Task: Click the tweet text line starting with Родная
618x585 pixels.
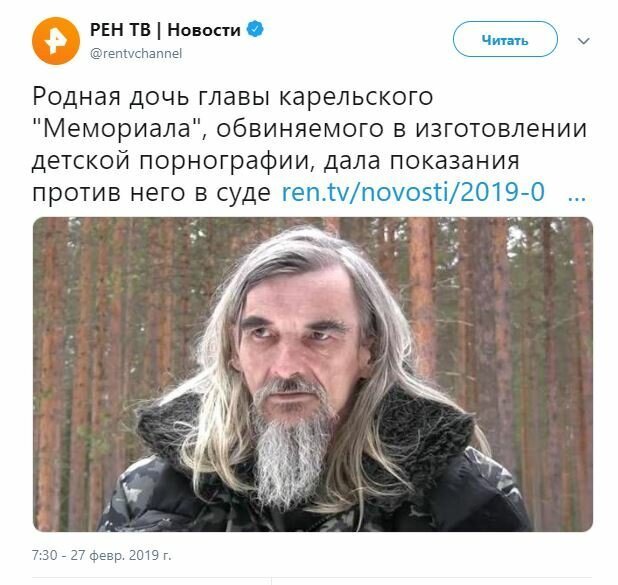Action: coord(232,97)
